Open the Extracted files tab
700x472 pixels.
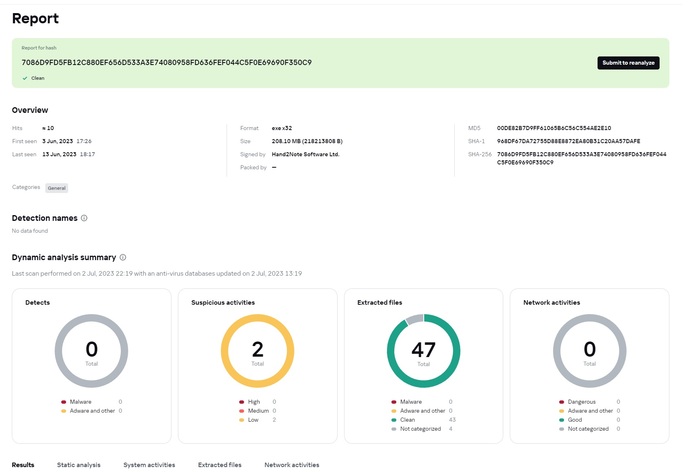[x=220, y=465]
